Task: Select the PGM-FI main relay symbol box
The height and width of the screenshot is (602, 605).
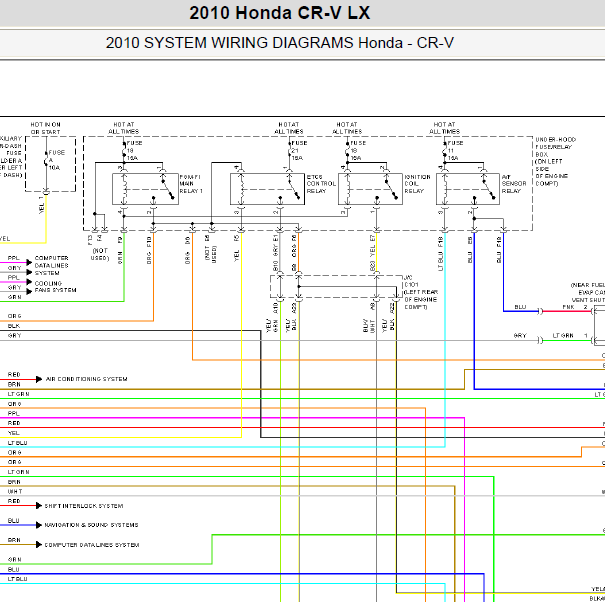Action: [145, 189]
